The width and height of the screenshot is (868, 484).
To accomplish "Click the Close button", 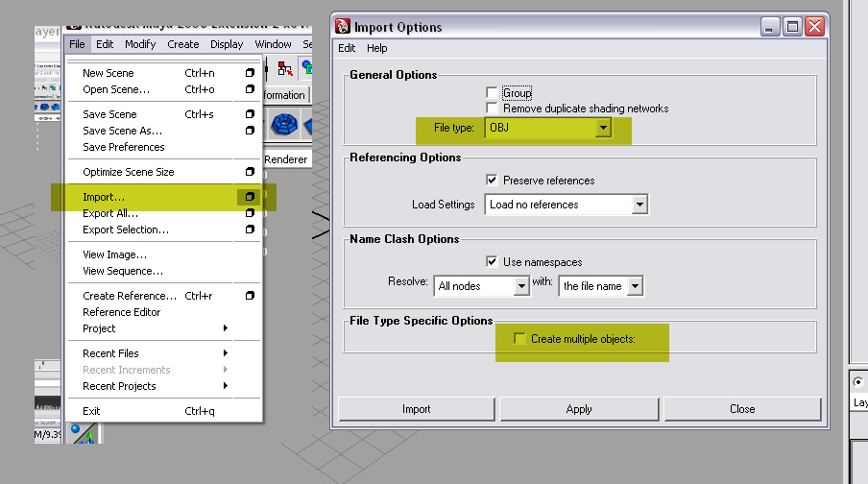I will coord(742,409).
